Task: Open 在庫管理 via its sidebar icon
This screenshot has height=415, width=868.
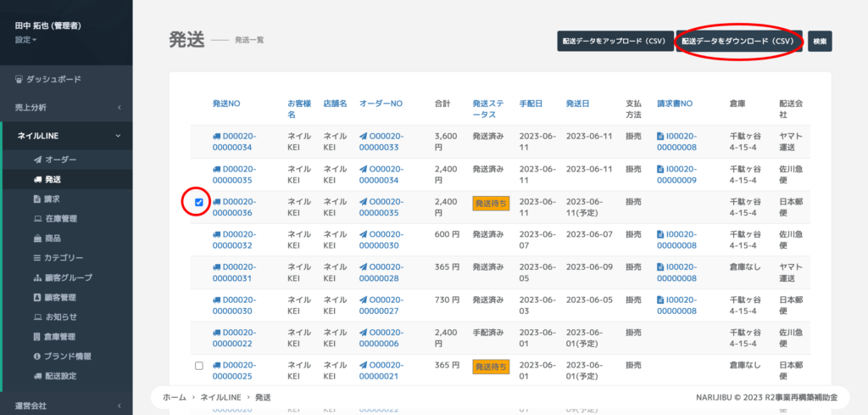Action: coord(37,219)
